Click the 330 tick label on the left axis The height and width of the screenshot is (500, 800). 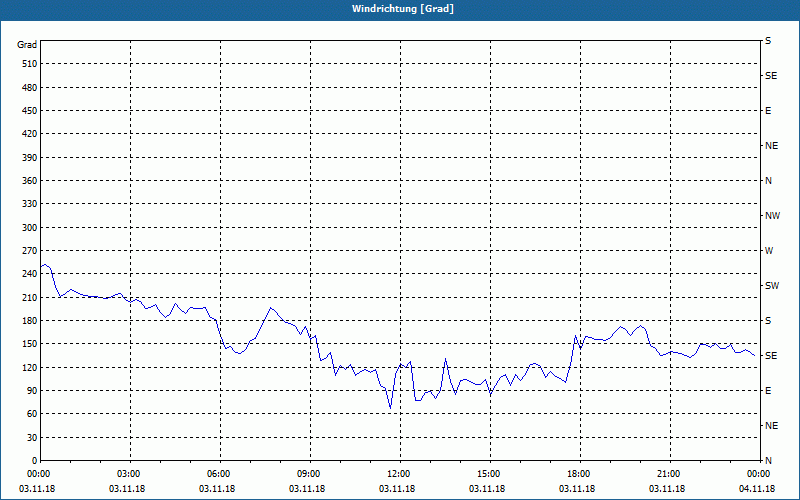point(30,204)
